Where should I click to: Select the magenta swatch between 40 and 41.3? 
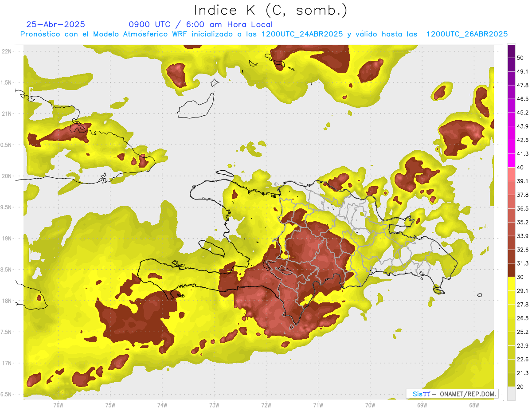tap(512, 160)
